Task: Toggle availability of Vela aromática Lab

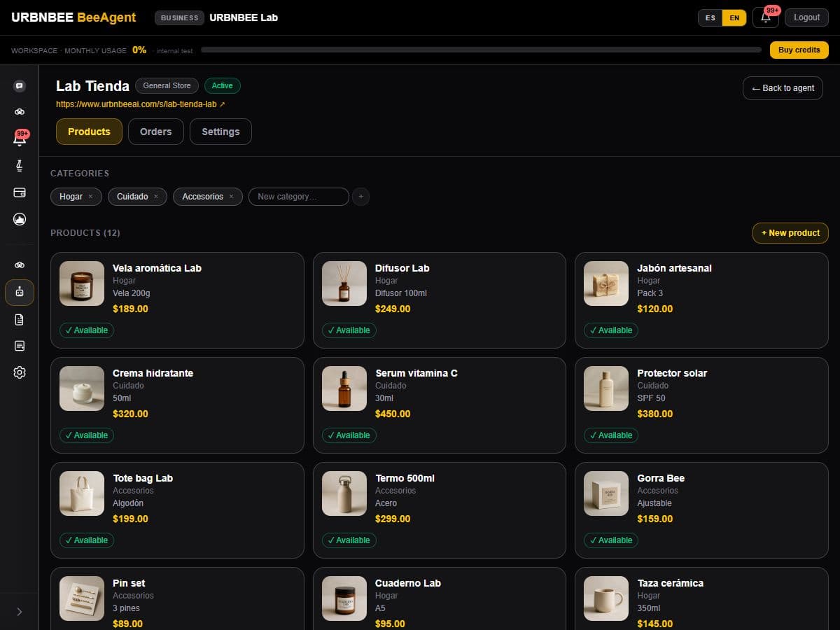Action: (x=87, y=330)
